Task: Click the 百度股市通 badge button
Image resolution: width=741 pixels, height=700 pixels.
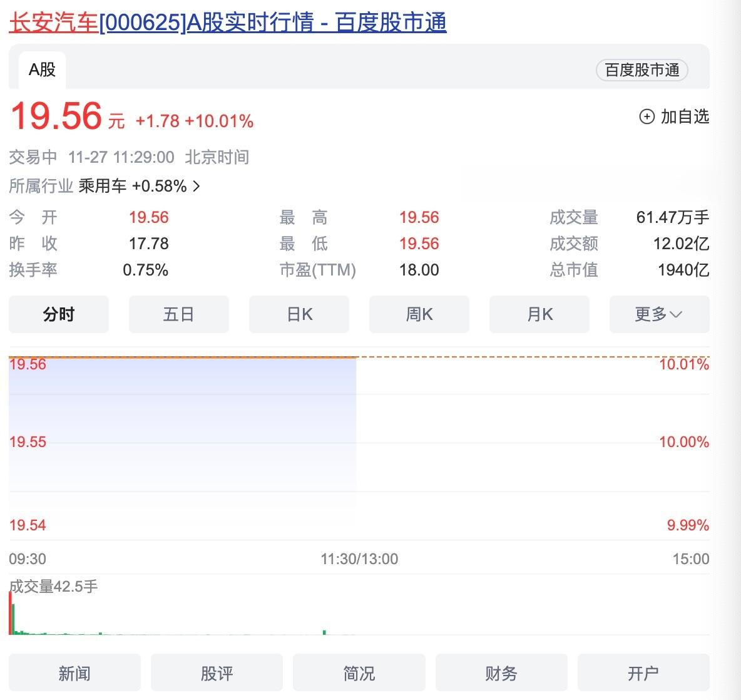Action: 641,70
